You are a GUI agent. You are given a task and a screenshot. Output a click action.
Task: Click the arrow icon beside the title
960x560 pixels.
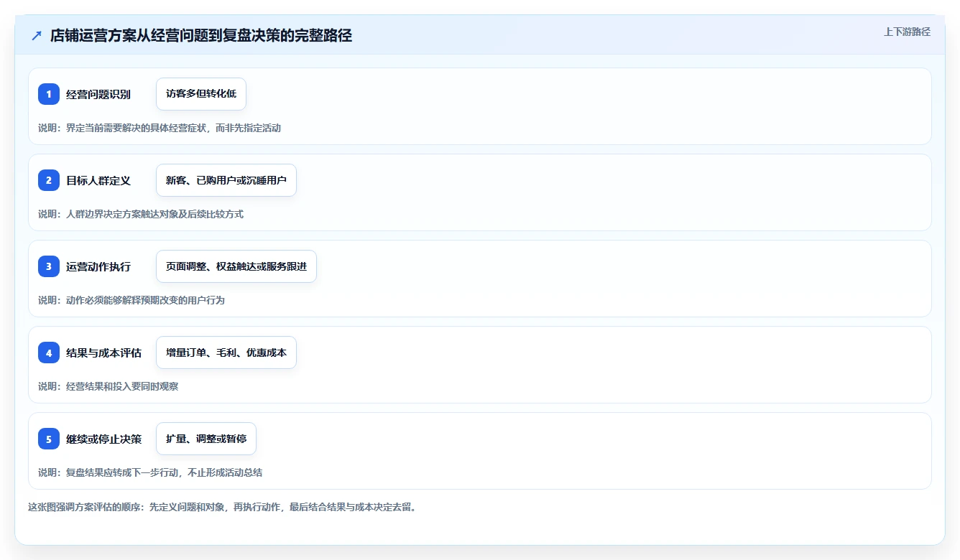(x=37, y=36)
